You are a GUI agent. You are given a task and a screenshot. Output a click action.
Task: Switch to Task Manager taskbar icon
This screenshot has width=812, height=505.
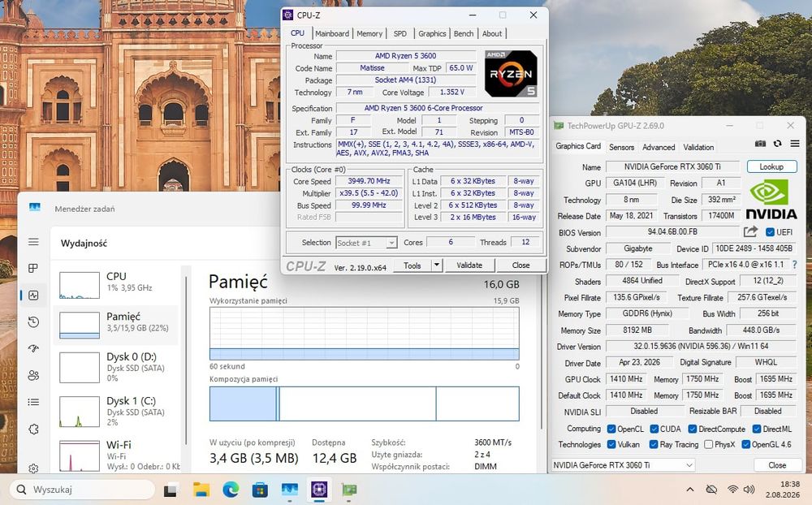click(x=290, y=490)
